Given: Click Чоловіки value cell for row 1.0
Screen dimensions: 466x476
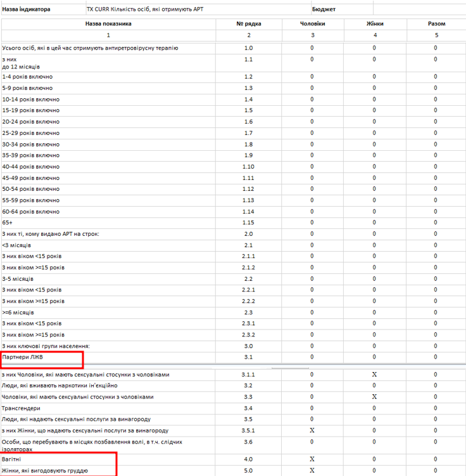Looking at the screenshot, I should point(312,48).
